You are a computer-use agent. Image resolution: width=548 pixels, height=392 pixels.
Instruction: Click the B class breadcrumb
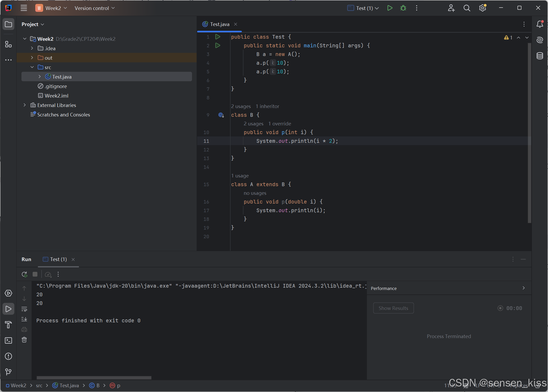94,385
